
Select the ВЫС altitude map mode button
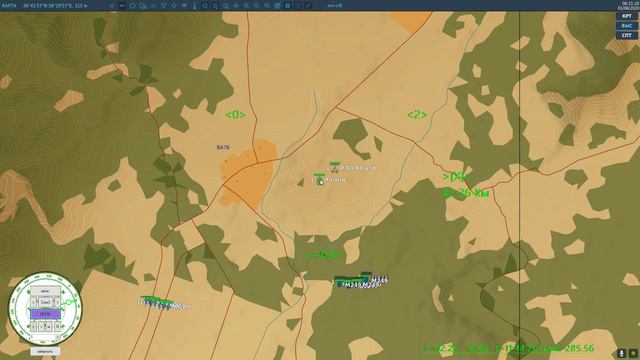pos(627,26)
